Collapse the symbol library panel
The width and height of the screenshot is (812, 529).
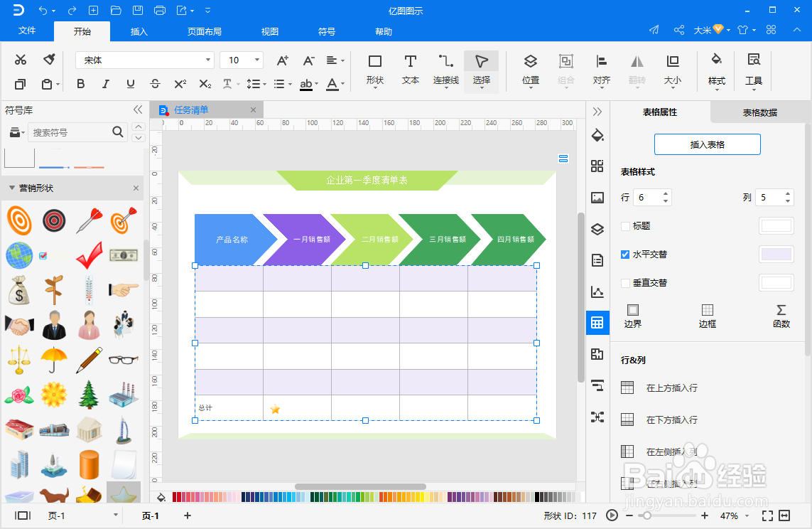pos(137,109)
